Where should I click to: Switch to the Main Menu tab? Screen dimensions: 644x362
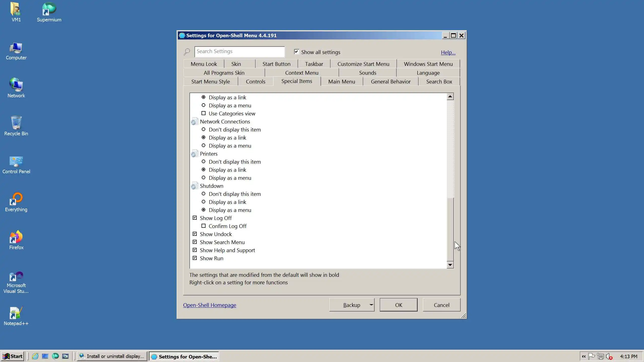click(341, 81)
